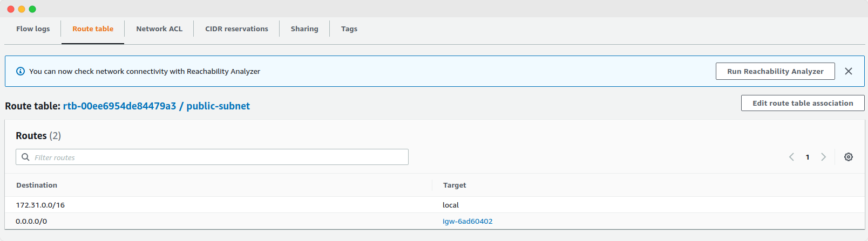The height and width of the screenshot is (241, 868).
Task: Select page number 1 in pagination
Action: [x=808, y=157]
